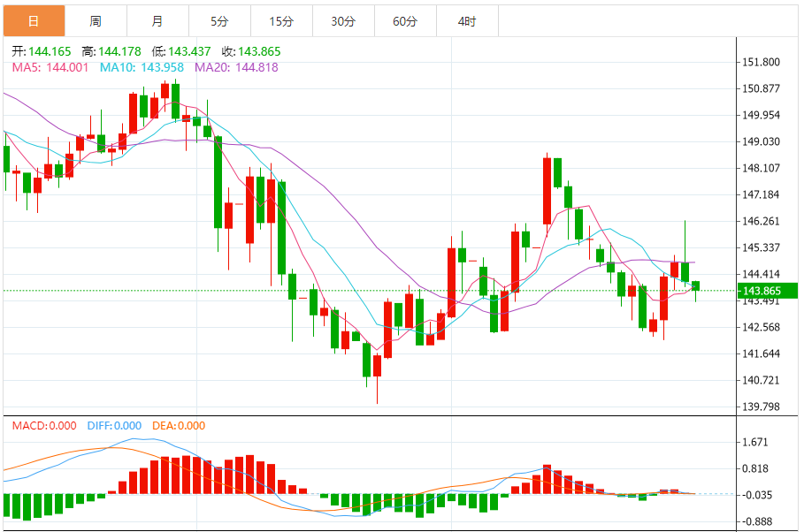Click the 139.798 price axis label
Image resolution: width=804 pixels, height=532 pixels.
click(x=761, y=407)
